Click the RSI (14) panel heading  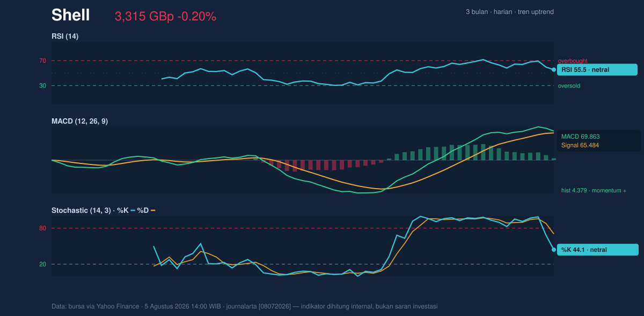pyautogui.click(x=65, y=36)
